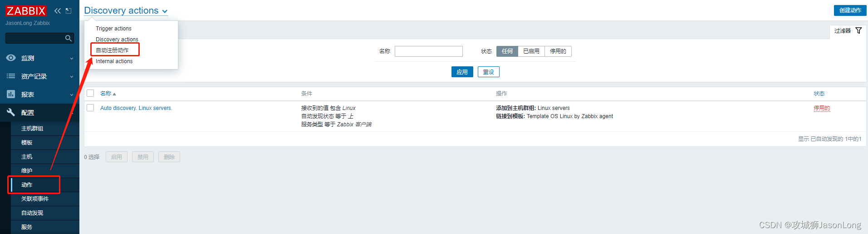Expand the 资产记录 menu chevron
Screen dimensions: 868x234
pos(72,77)
